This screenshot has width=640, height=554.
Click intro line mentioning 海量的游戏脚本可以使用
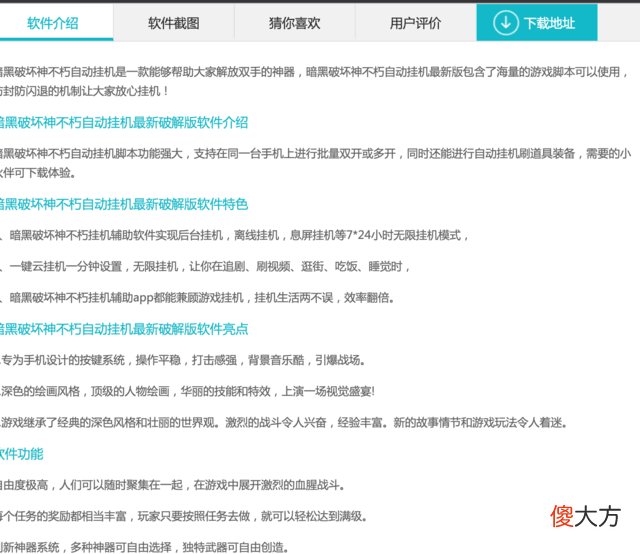pos(314,72)
